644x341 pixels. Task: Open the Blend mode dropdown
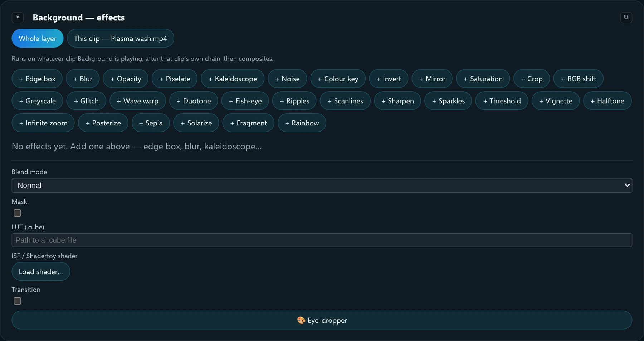pyautogui.click(x=322, y=186)
